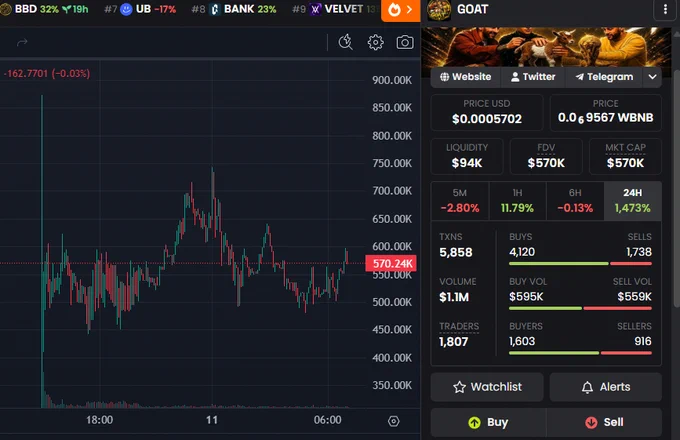Click the 06:00 time axis label
Screen dimensions: 680x440
coord(327,420)
